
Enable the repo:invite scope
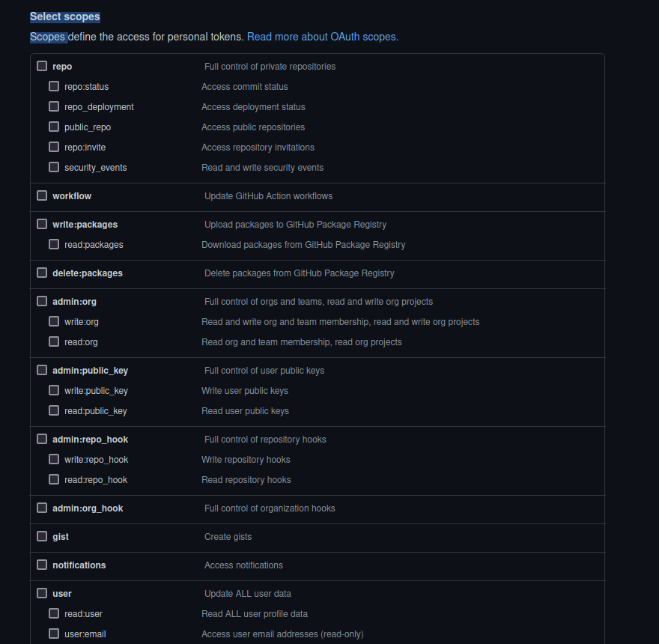(x=53, y=146)
